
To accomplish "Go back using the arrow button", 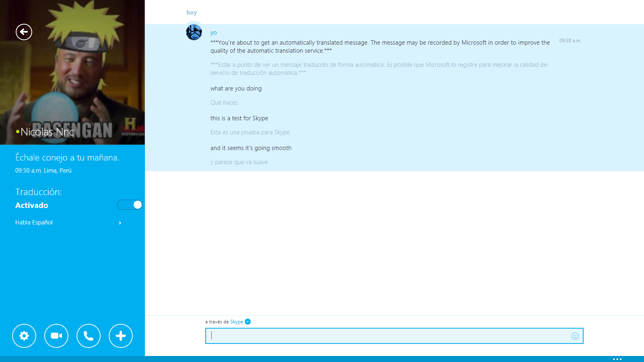I will [24, 32].
